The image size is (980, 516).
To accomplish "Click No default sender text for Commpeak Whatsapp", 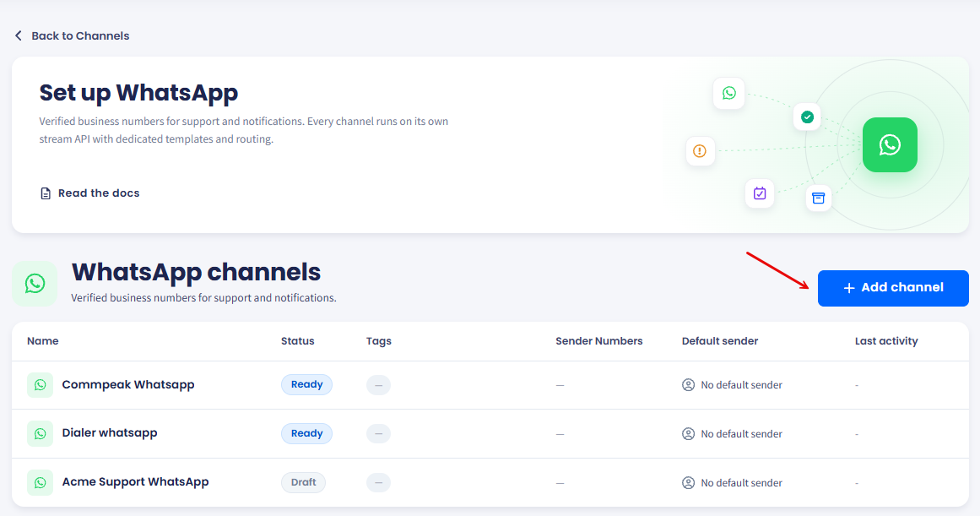I will [741, 385].
